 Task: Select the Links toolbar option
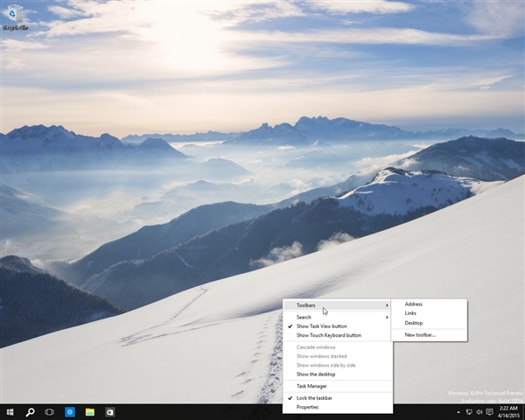click(410, 313)
